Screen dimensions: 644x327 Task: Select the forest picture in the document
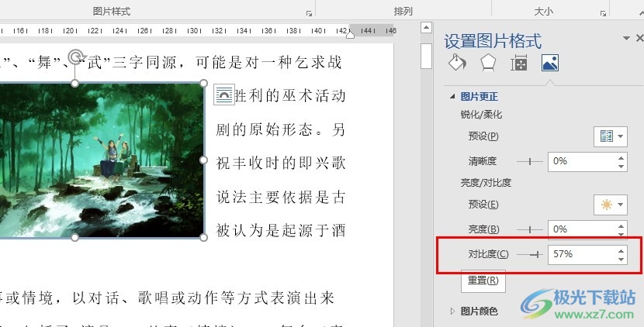tap(101, 160)
